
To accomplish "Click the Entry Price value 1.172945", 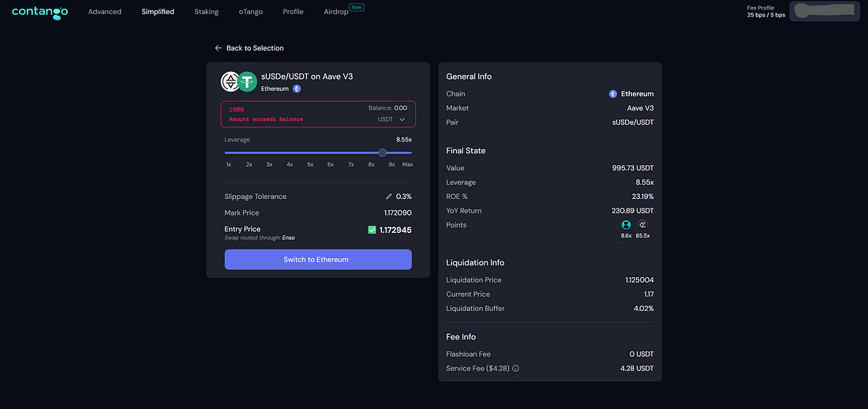I will tap(396, 230).
